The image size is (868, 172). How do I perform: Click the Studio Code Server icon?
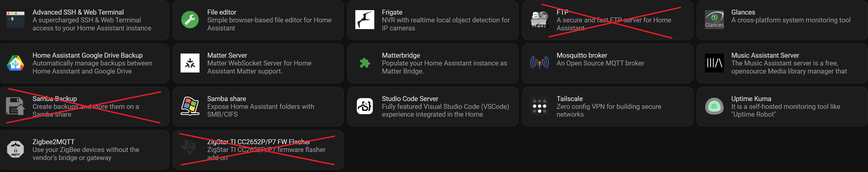365,106
